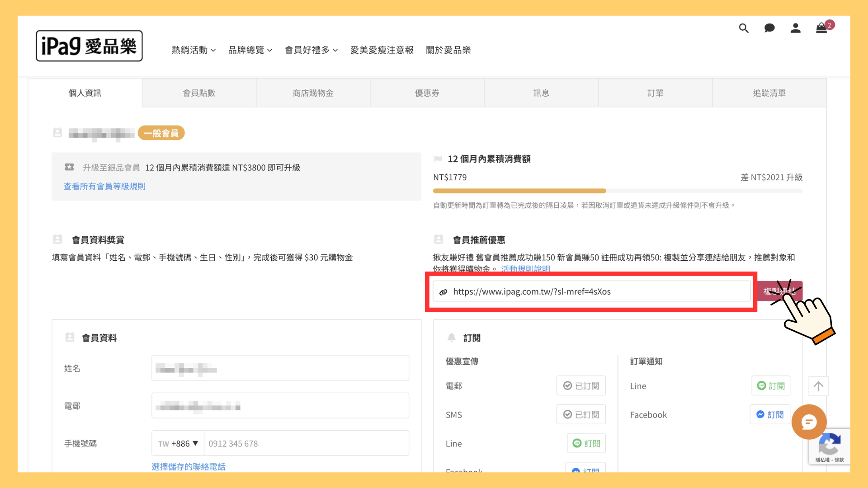This screenshot has width=868, height=488.
Task: Open the TW +886 country code dropdown
Action: [178, 443]
